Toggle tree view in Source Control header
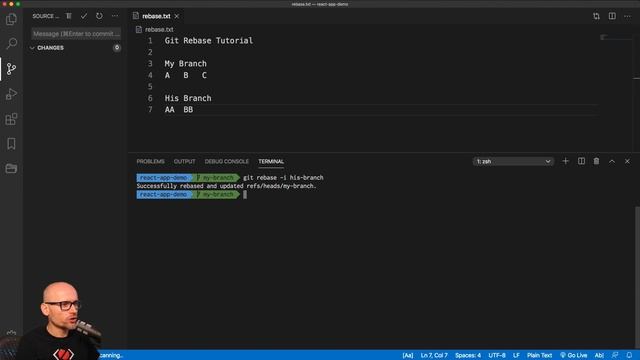640x360 pixels. (69, 16)
